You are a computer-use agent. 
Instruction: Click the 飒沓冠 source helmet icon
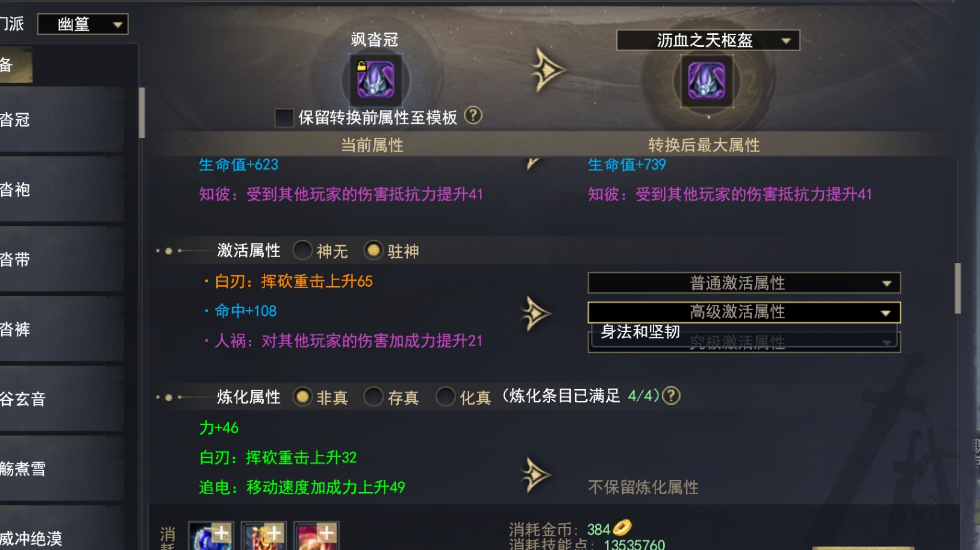pos(376,80)
